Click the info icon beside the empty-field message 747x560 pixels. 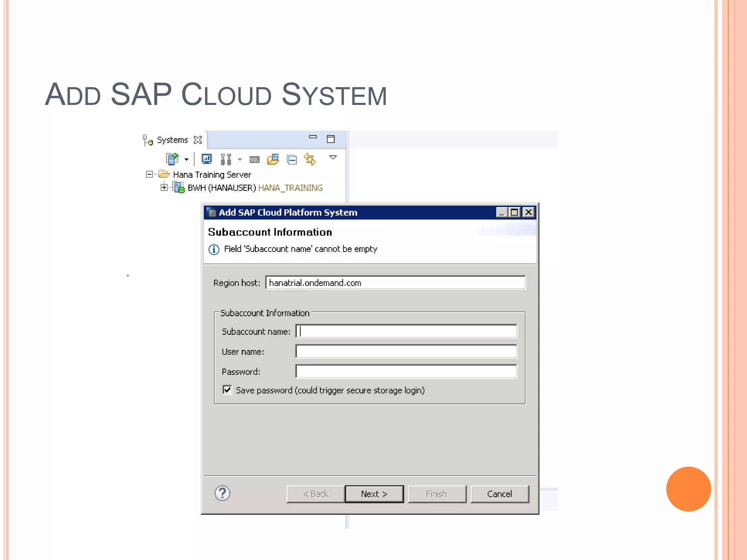tap(214, 249)
